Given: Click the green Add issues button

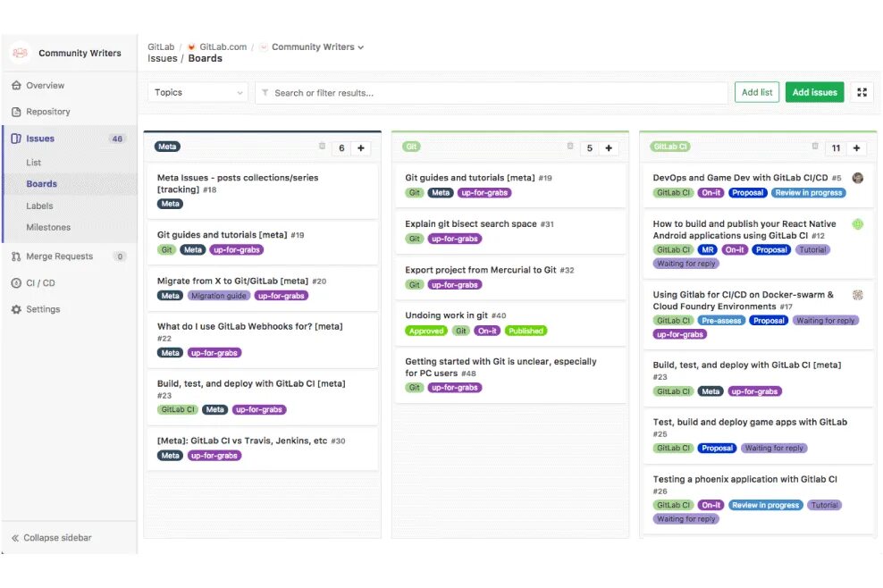Looking at the screenshot, I should tap(814, 92).
